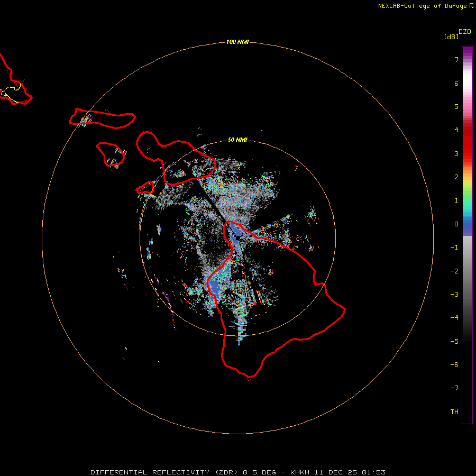
Task: Click the -1 value on the colorbar
Action: pyautogui.click(x=454, y=248)
